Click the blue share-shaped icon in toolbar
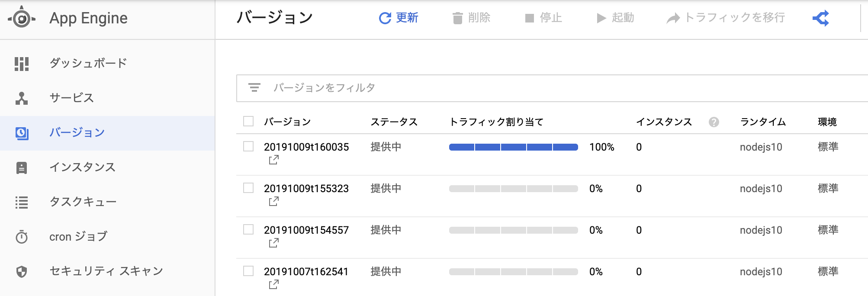The image size is (868, 296). [821, 18]
